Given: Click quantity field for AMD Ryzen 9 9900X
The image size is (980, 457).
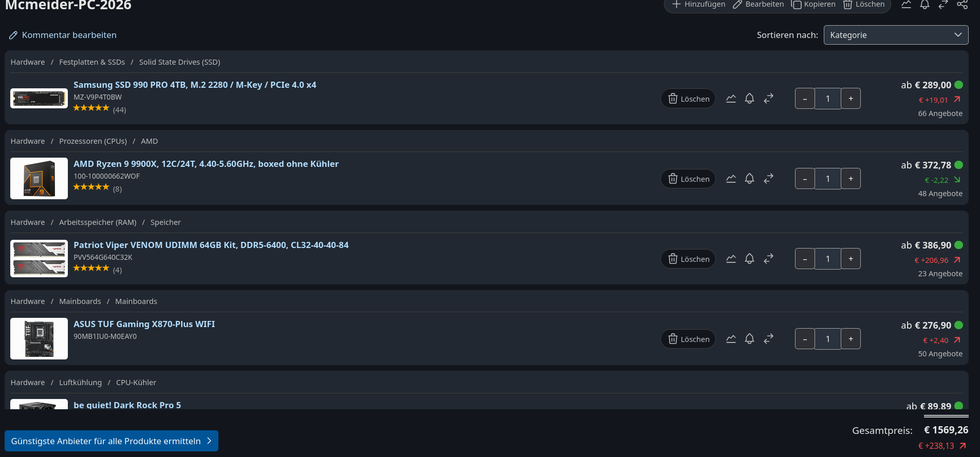Looking at the screenshot, I should [828, 179].
